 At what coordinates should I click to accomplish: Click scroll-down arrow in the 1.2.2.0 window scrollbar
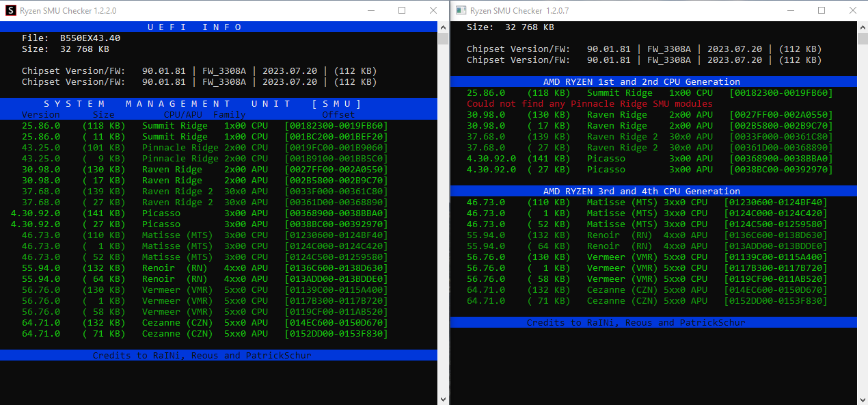(443, 399)
